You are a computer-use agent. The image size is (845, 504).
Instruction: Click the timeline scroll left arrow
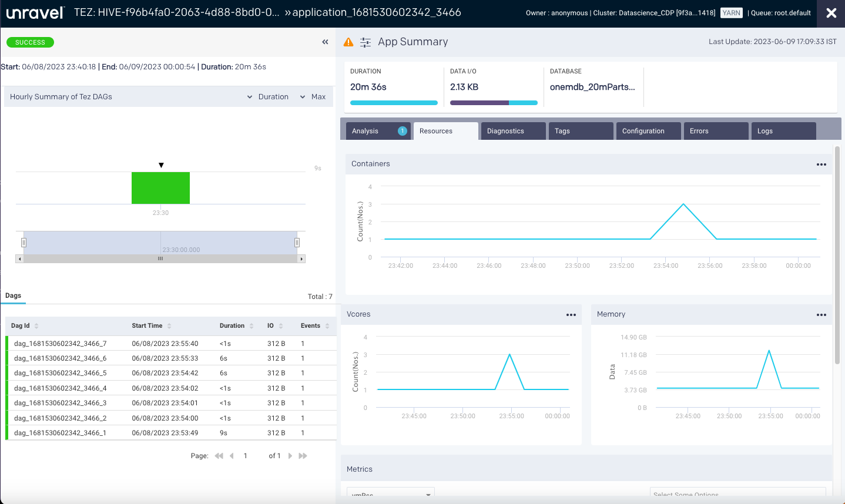(x=19, y=258)
